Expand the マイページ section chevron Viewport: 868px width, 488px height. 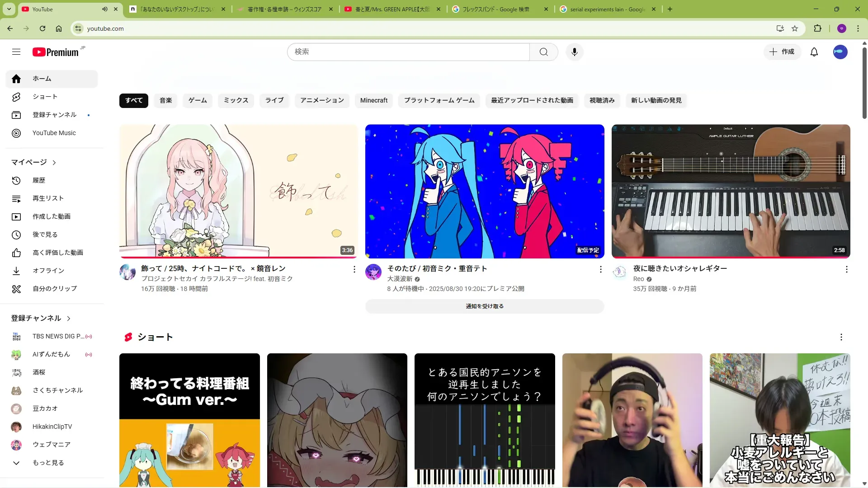click(54, 163)
